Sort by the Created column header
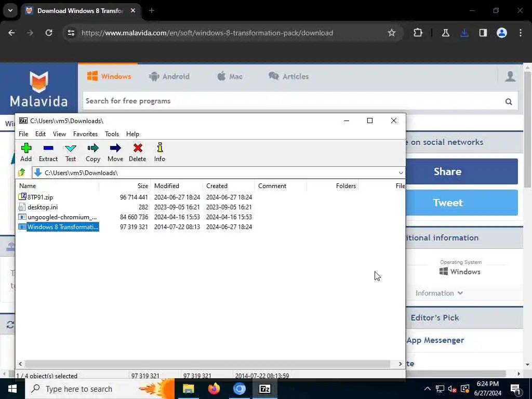Image resolution: width=532 pixels, height=399 pixels. pos(229,186)
